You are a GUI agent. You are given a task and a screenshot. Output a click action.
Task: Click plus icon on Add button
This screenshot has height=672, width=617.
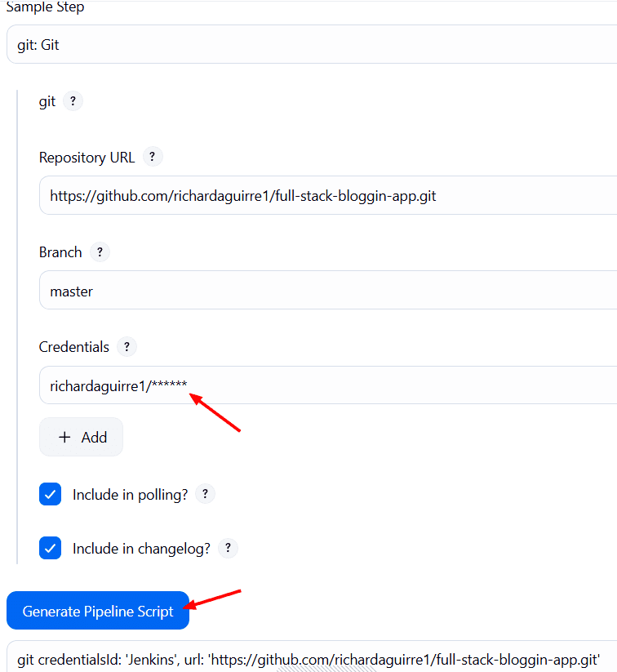[64, 437]
